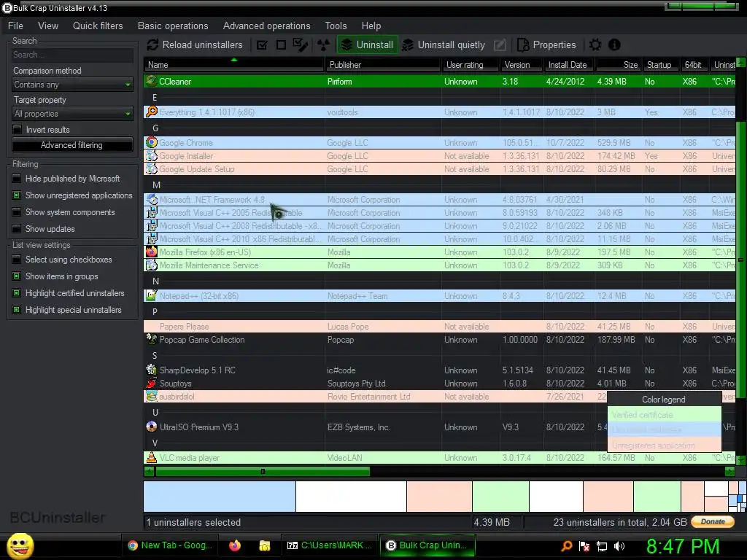This screenshot has width=747, height=560.
Task: Click the select all checked icon in toolbar
Action: click(x=262, y=44)
